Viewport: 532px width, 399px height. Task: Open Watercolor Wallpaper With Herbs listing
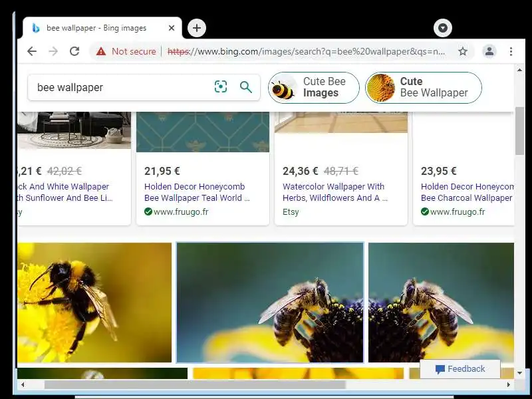335,192
